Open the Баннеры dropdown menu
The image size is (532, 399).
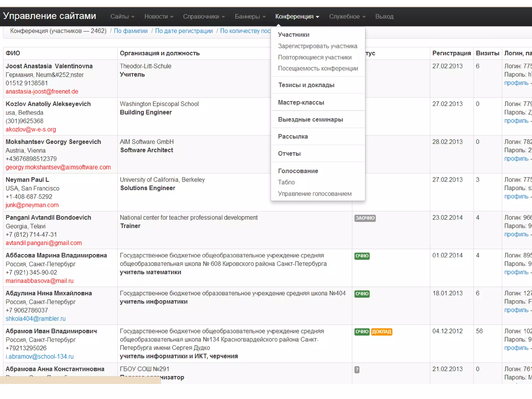[x=250, y=17]
